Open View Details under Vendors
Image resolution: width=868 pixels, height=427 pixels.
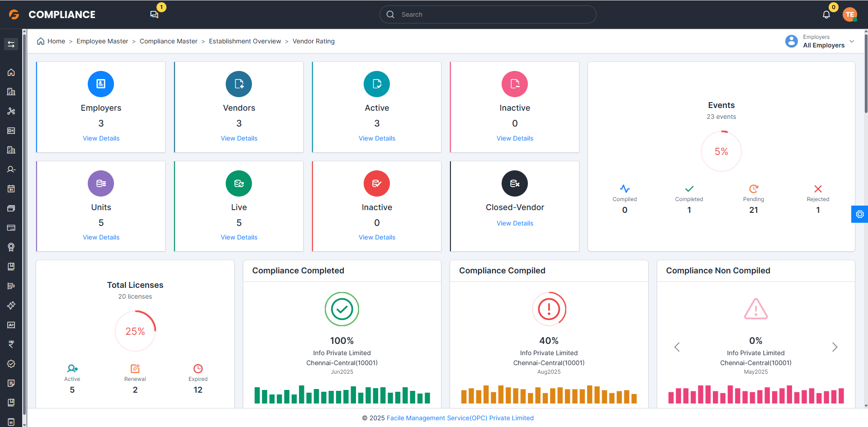[x=239, y=138]
